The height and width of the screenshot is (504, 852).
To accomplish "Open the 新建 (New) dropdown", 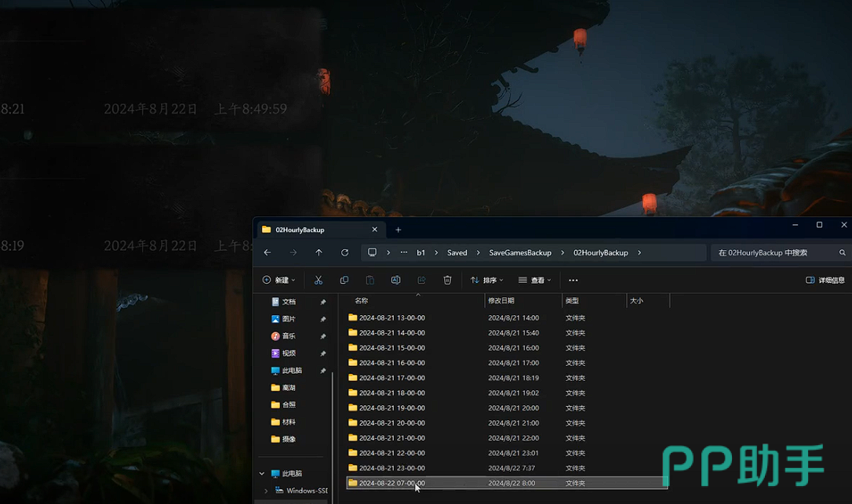I will click(x=279, y=280).
